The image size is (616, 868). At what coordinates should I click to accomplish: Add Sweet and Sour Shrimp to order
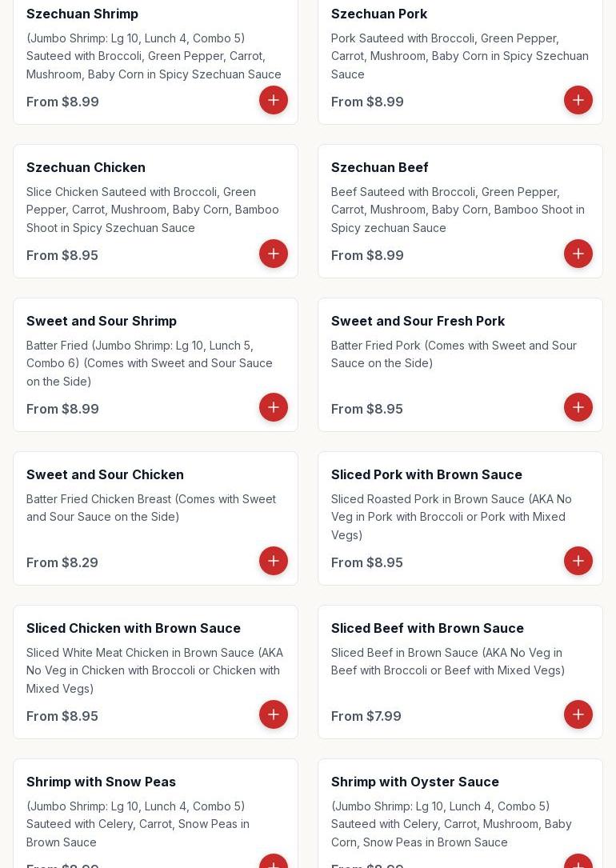click(274, 407)
